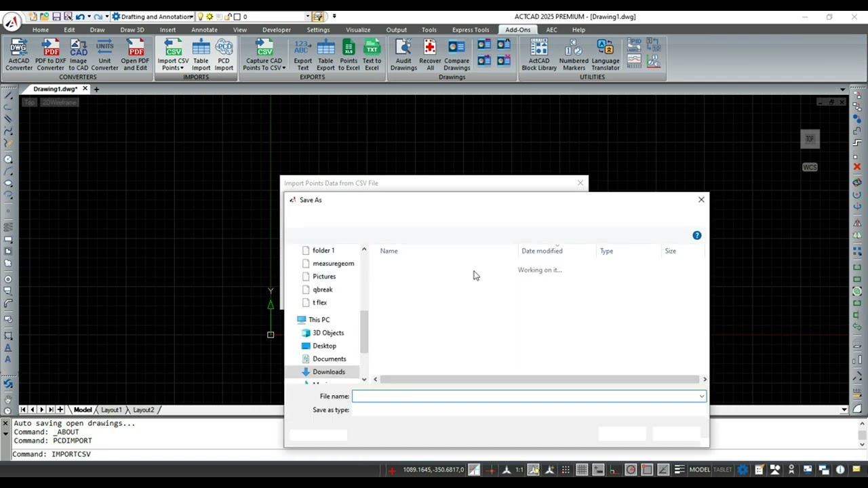The width and height of the screenshot is (868, 488).
Task: Open ActCAD Block Library
Action: (x=539, y=55)
